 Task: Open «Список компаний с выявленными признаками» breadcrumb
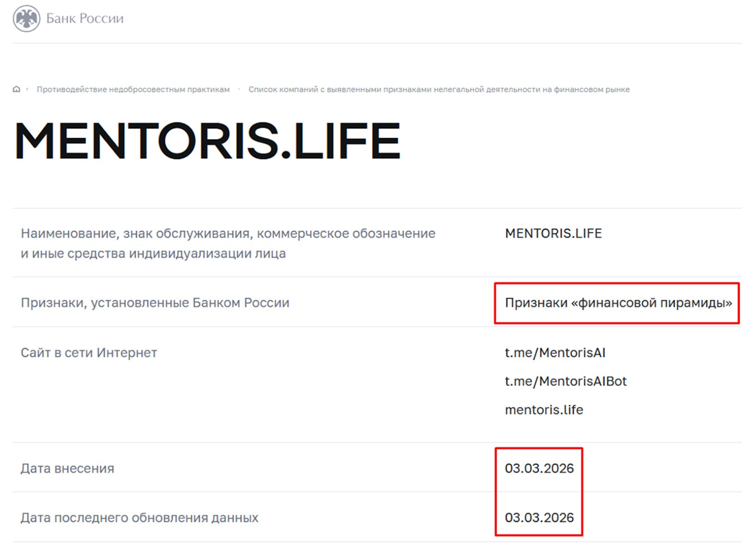(x=439, y=89)
